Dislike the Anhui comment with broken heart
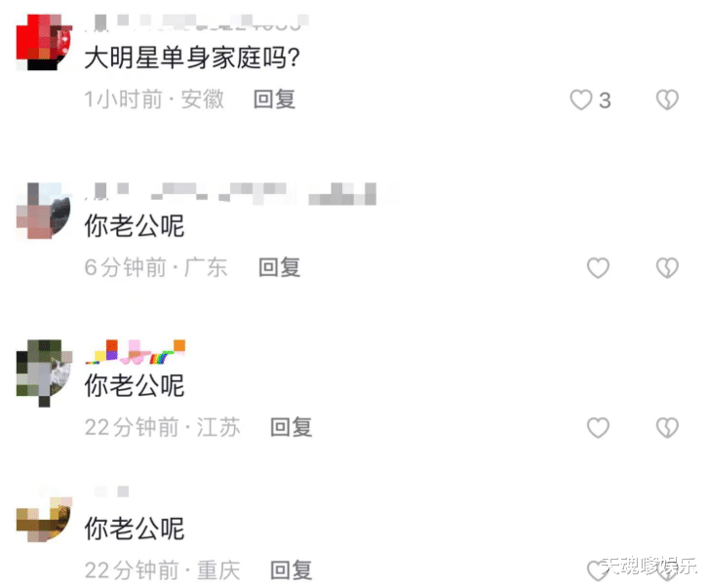Viewport: 708px width, 588px height. pyautogui.click(x=667, y=99)
